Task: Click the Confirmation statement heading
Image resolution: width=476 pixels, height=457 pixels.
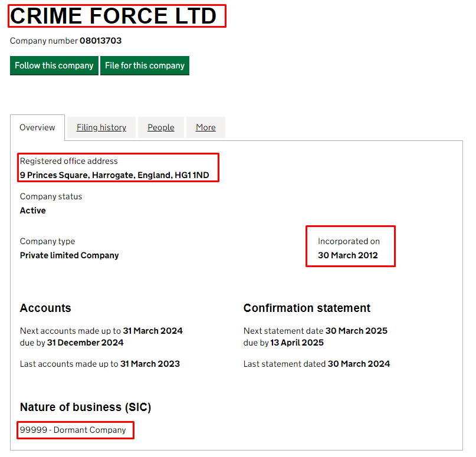Action: (x=307, y=308)
